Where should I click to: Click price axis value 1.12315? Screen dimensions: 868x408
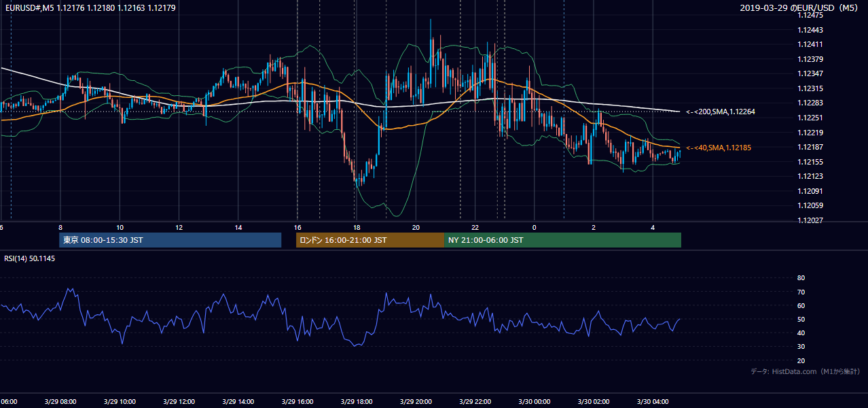tap(811, 88)
